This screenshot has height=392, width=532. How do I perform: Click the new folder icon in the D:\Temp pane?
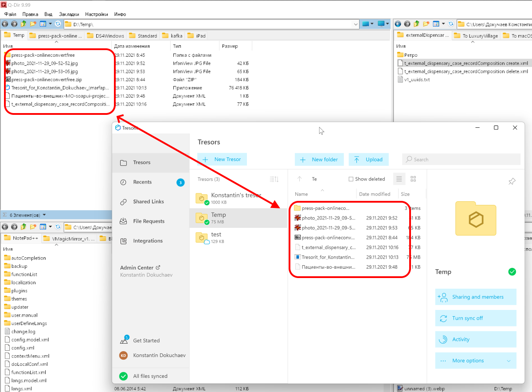33,24
